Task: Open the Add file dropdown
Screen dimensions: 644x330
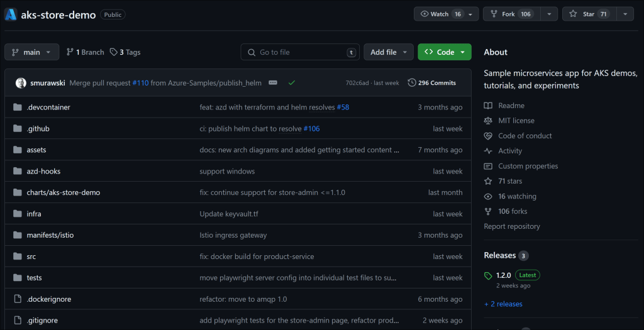Action: tap(388, 52)
